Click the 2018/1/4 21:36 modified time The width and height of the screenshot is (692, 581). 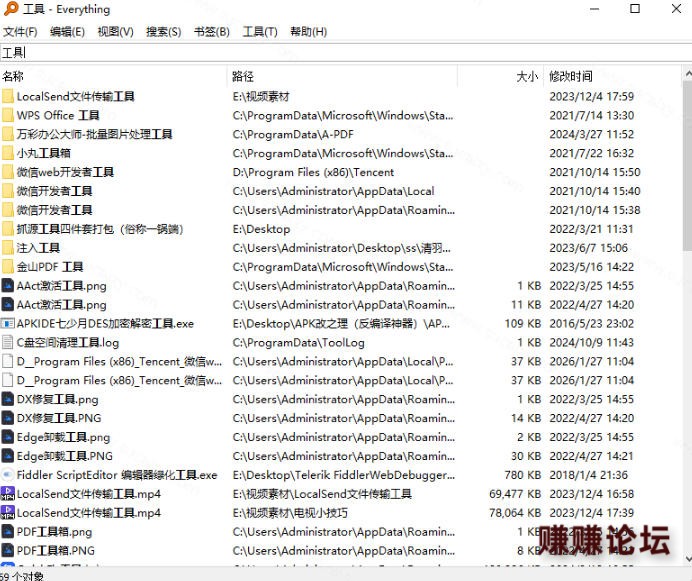(588, 475)
